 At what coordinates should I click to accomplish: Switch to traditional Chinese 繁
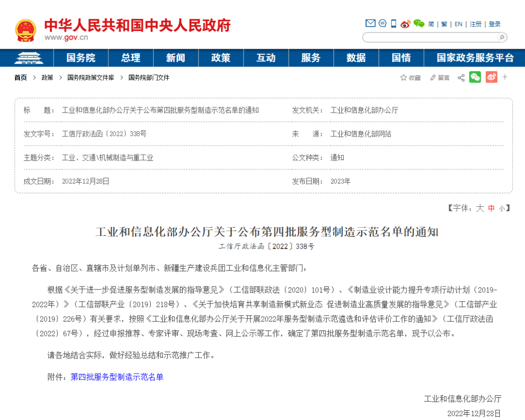[444, 24]
